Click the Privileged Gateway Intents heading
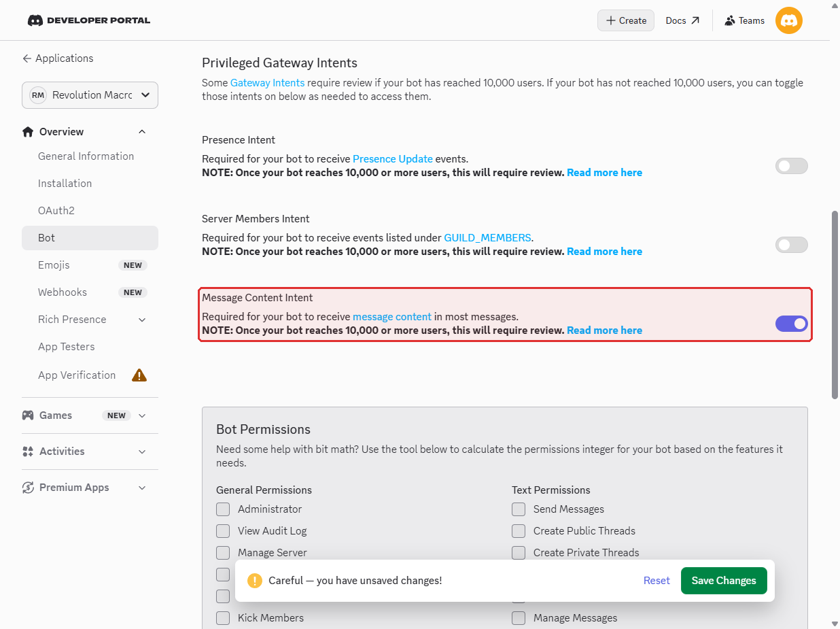 point(279,63)
